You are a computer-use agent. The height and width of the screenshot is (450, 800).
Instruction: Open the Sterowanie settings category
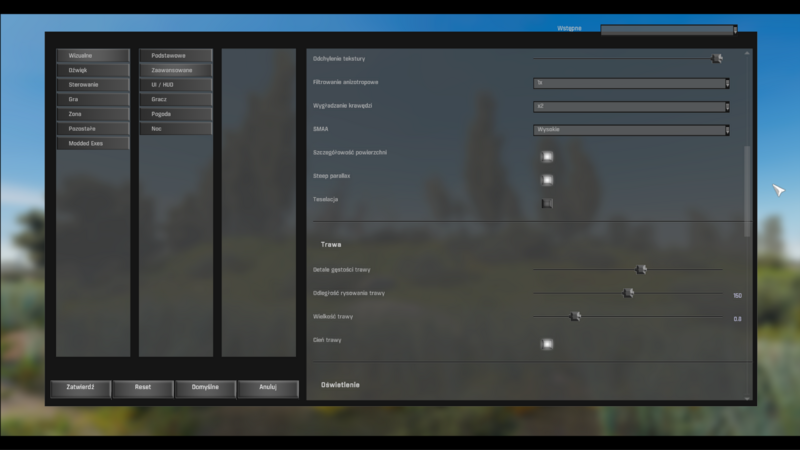click(93, 85)
